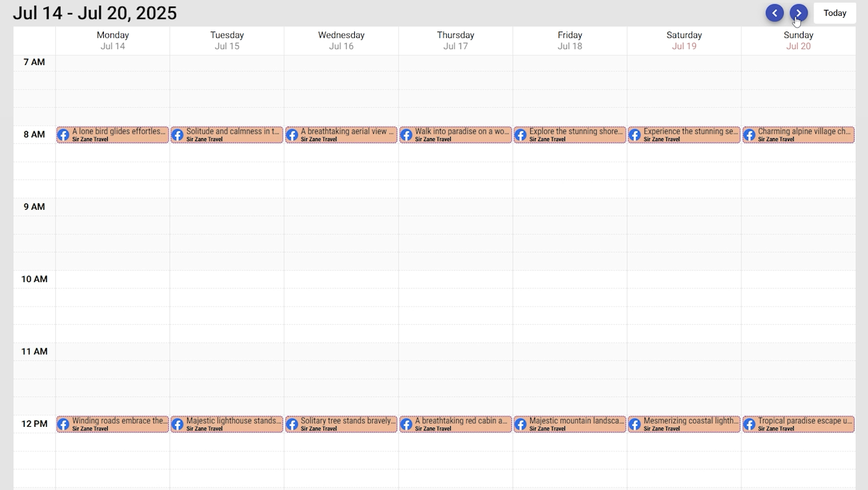Click Facebook icon on Tuesday 12 PM post
This screenshot has height=490, width=868.
pyautogui.click(x=178, y=424)
